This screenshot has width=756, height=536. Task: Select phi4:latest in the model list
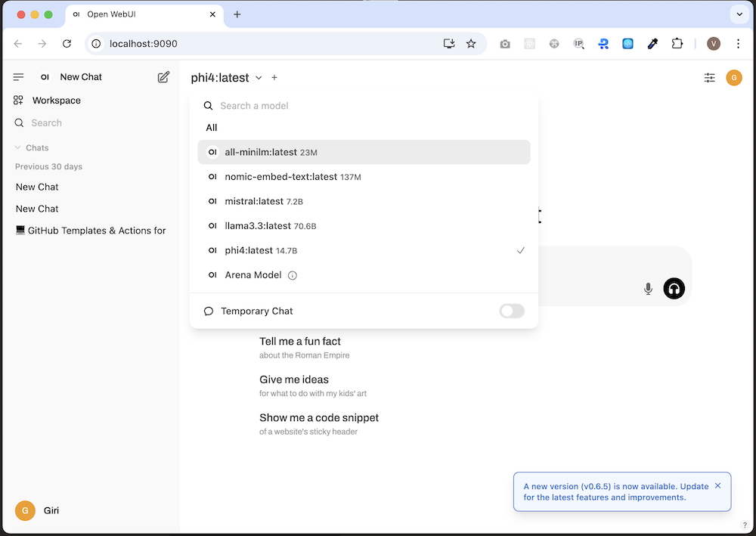tap(364, 251)
